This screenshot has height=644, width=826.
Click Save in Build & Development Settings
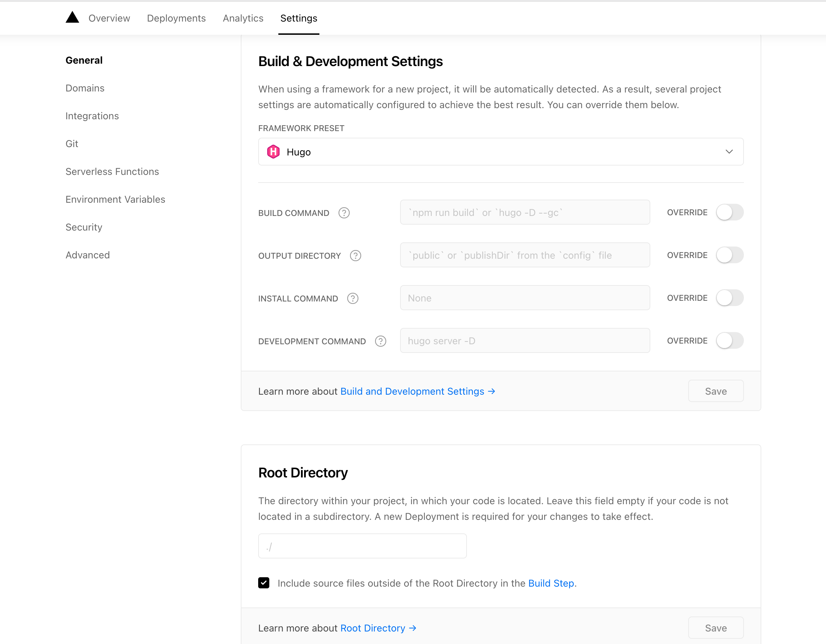point(716,391)
